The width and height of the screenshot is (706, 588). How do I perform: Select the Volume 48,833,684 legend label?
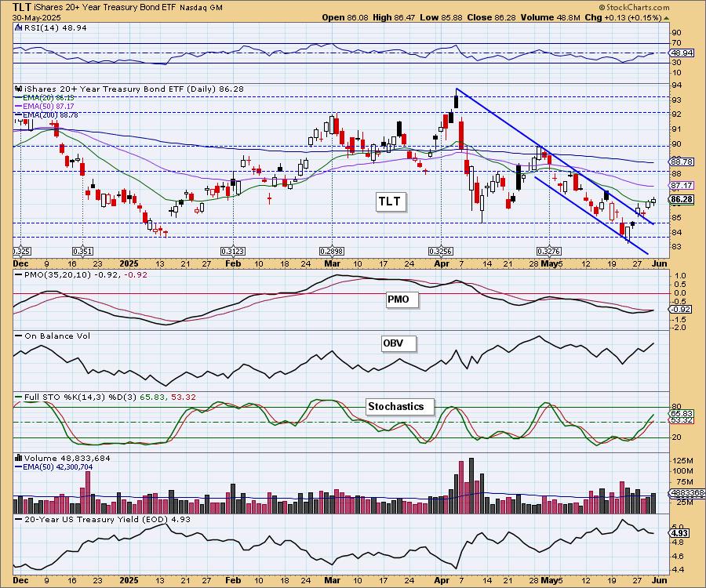[x=67, y=458]
